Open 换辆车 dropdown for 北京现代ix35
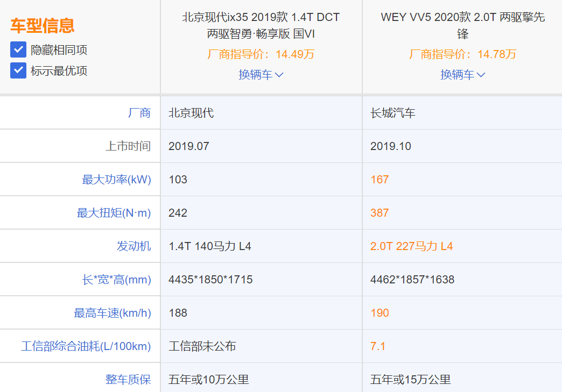Image resolution: width=562 pixels, height=392 pixels. 261,75
